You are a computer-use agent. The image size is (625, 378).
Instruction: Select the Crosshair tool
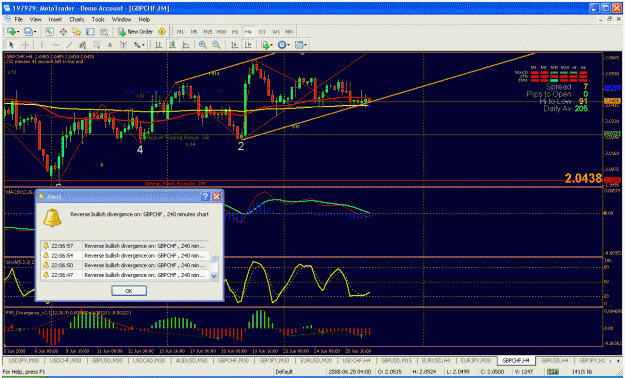[x=26, y=45]
